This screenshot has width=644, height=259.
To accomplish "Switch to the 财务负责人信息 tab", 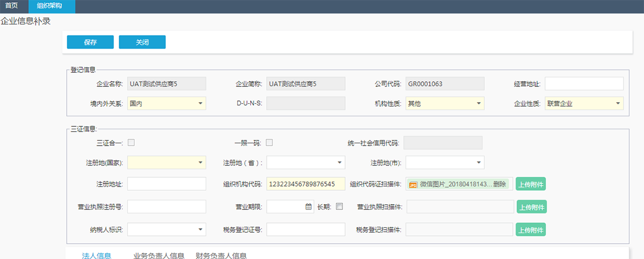I will [221, 256].
